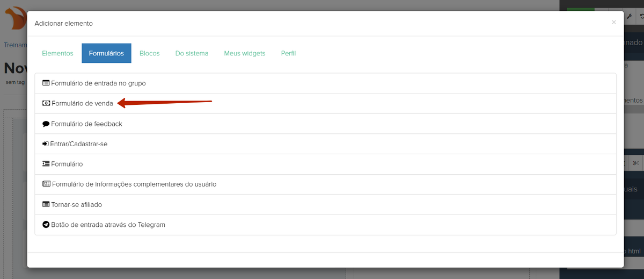644x279 pixels.
Task: Click the indent icon beside Formulário
Action: pyautogui.click(x=46, y=164)
